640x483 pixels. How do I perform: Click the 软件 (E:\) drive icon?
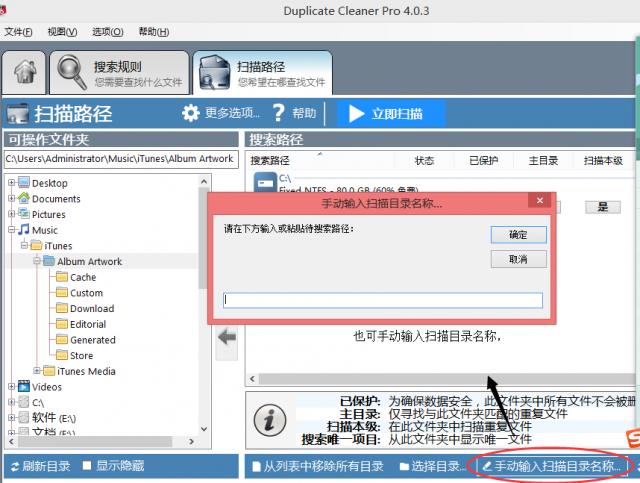coord(24,418)
